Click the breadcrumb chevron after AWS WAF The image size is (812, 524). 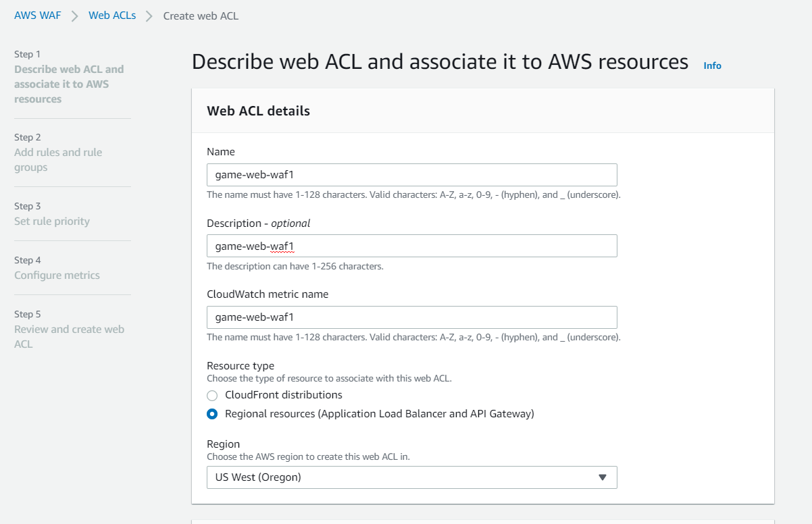tap(75, 16)
